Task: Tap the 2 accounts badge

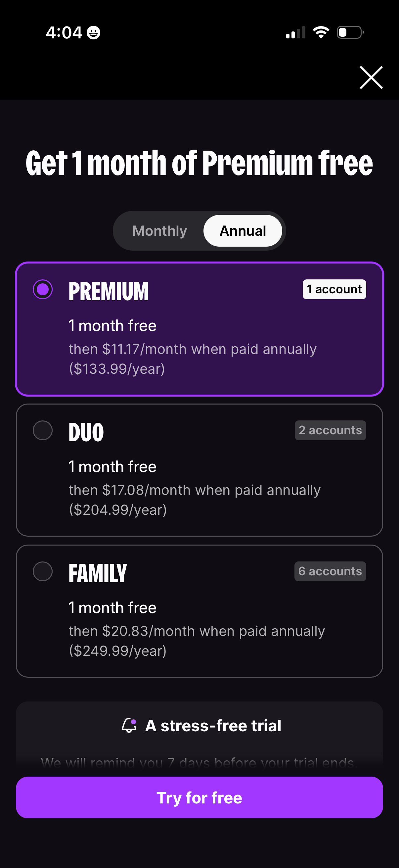Action: [x=330, y=430]
